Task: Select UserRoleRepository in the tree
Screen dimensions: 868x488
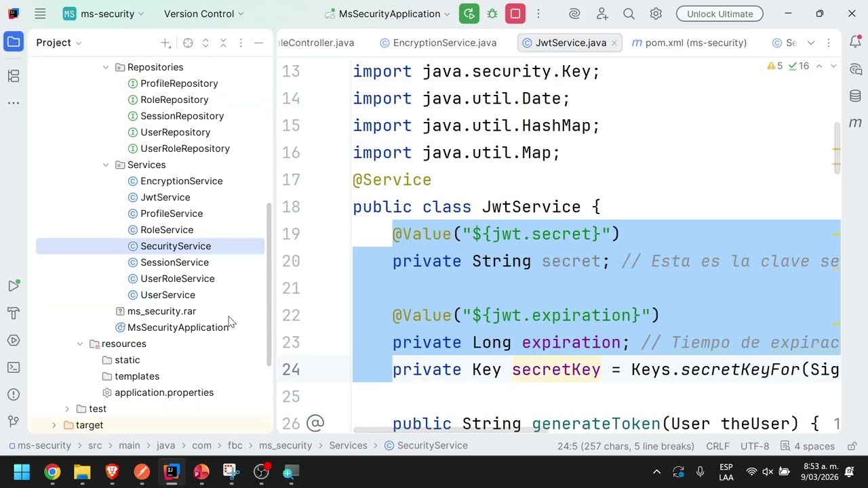Action: tap(184, 148)
